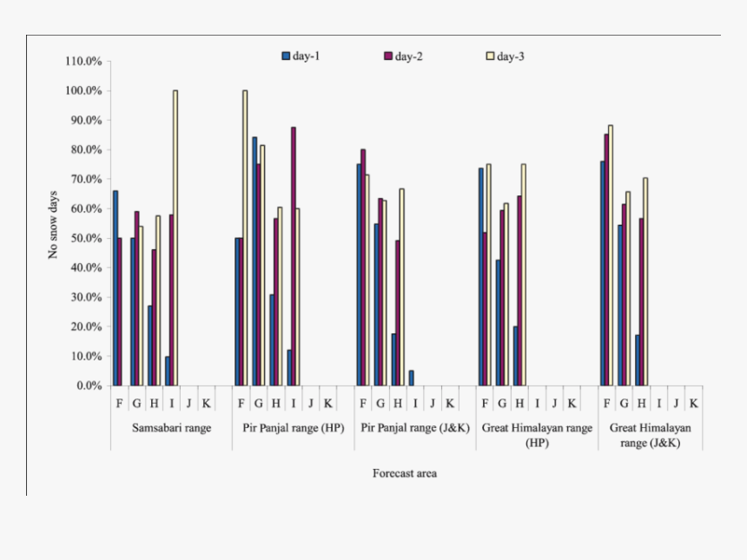Click the cream day-3 legend swatch
The height and width of the screenshot is (560, 747).
coord(490,56)
